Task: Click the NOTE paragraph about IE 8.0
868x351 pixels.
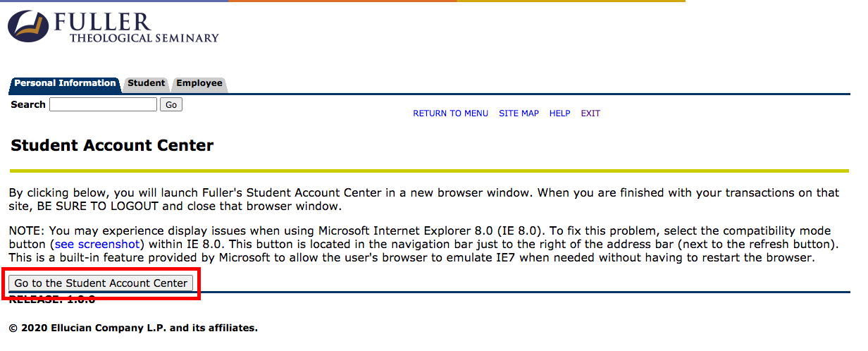Action: pos(424,244)
